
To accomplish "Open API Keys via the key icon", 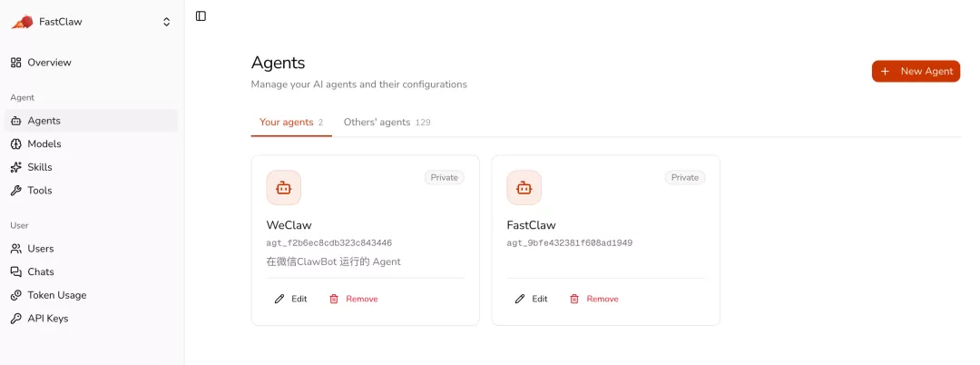I will tap(16, 318).
